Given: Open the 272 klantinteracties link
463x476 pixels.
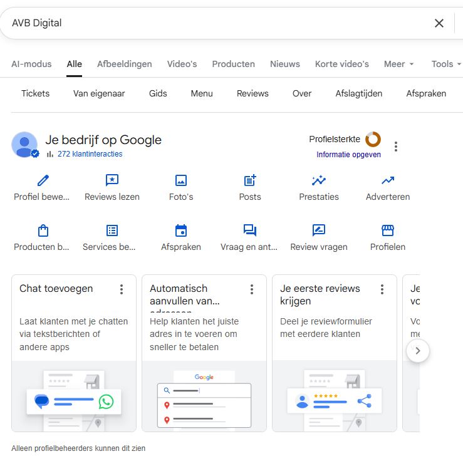Looking at the screenshot, I should (x=90, y=154).
